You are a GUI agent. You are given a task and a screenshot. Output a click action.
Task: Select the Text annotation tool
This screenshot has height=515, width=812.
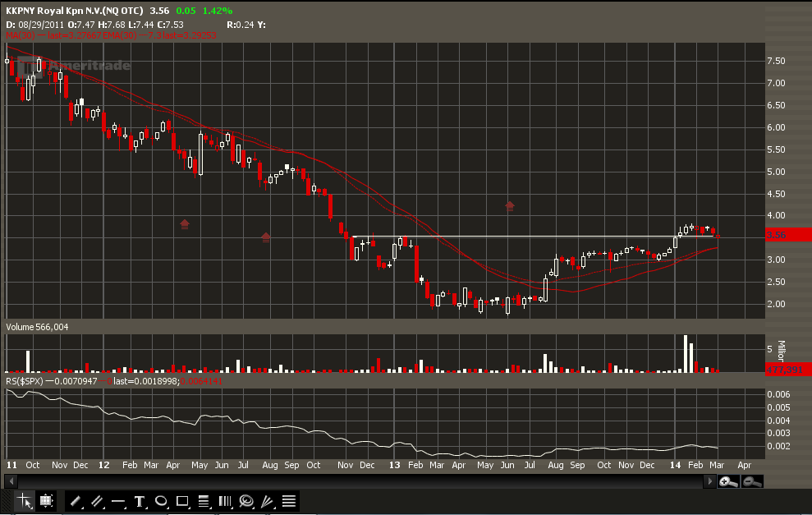pyautogui.click(x=140, y=501)
